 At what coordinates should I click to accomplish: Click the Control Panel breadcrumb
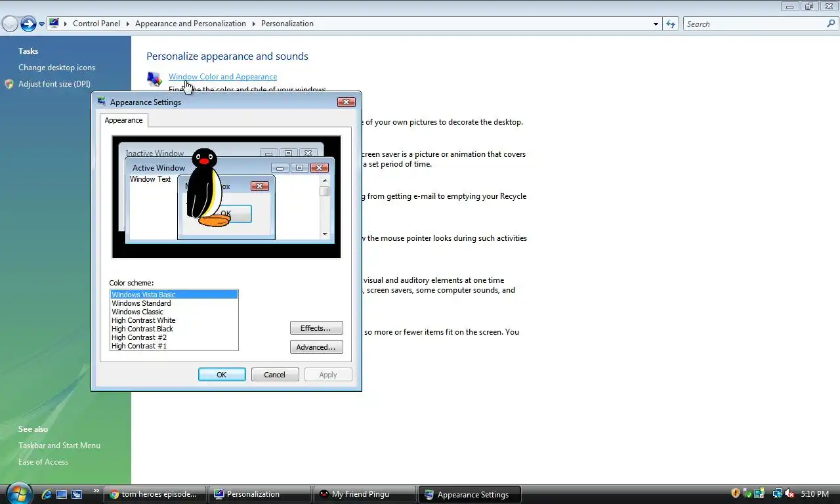96,24
